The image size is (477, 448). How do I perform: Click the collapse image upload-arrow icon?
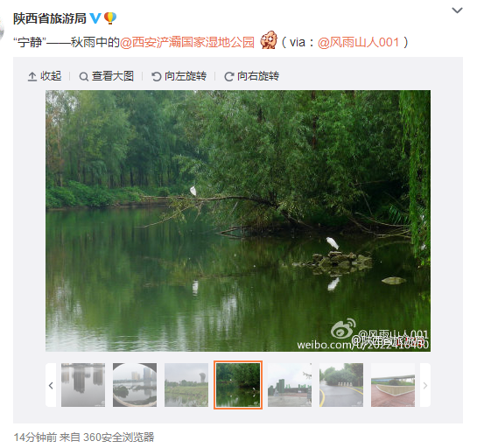click(32, 76)
